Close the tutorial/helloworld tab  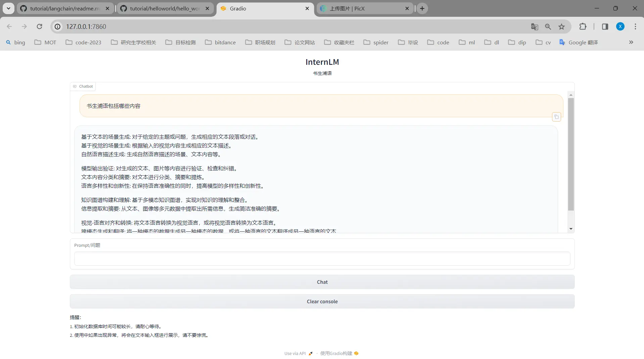(x=208, y=8)
